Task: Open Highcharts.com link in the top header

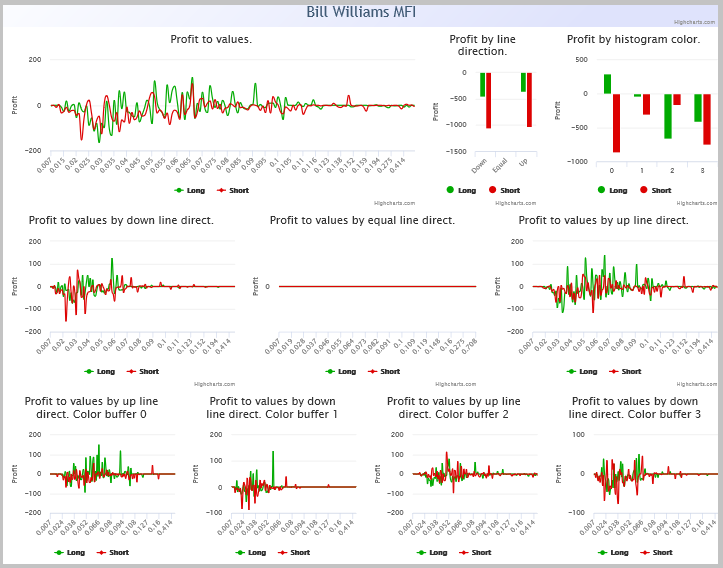Action: pyautogui.click(x=695, y=22)
